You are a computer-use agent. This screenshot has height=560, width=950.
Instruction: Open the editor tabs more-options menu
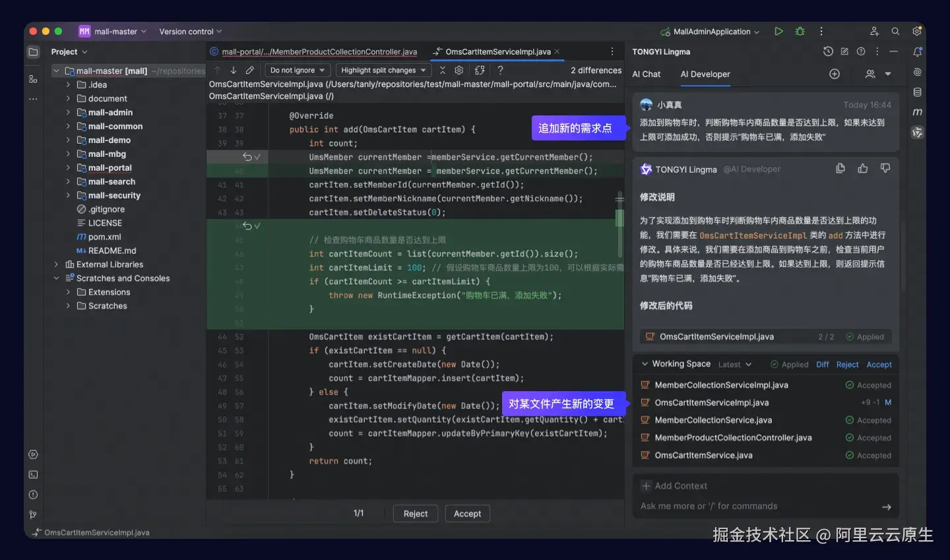point(612,51)
